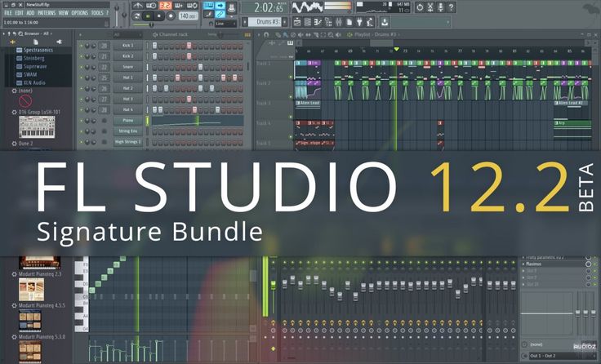This screenshot has height=364, width=601.
Task: Open the Line snap dropdown
Action: click(x=225, y=24)
